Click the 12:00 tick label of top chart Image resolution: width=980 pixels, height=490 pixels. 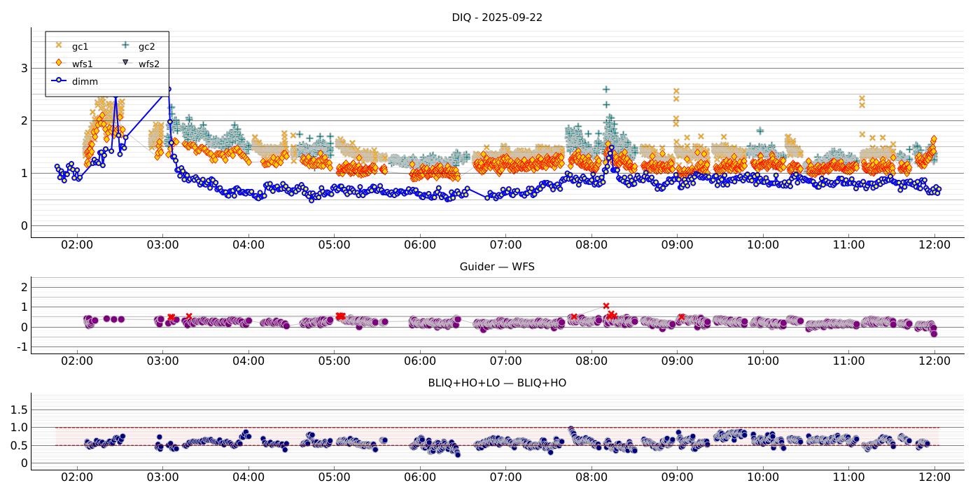(x=934, y=245)
